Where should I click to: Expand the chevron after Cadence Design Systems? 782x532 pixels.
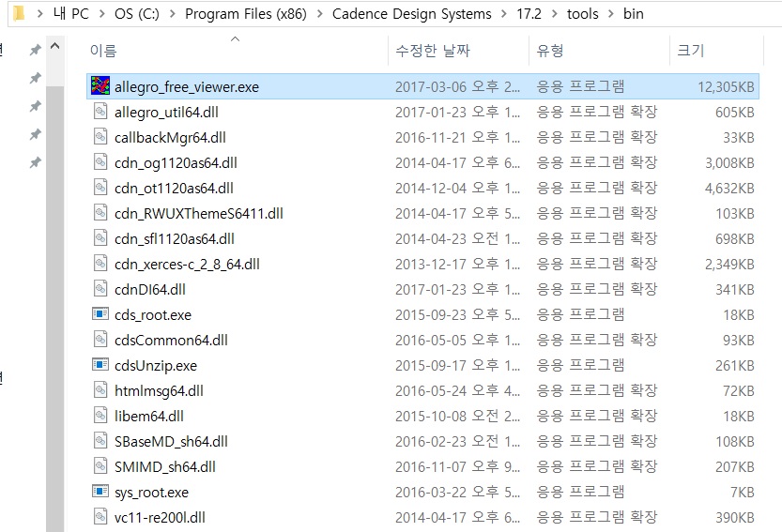(504, 14)
